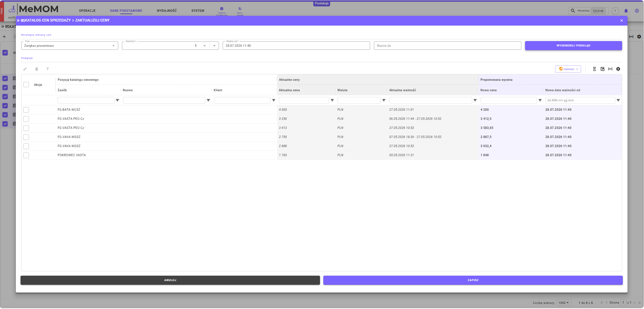Check the FG-VAVA-WGSZ row priced 2 750
The image size is (644, 309).
26,137
